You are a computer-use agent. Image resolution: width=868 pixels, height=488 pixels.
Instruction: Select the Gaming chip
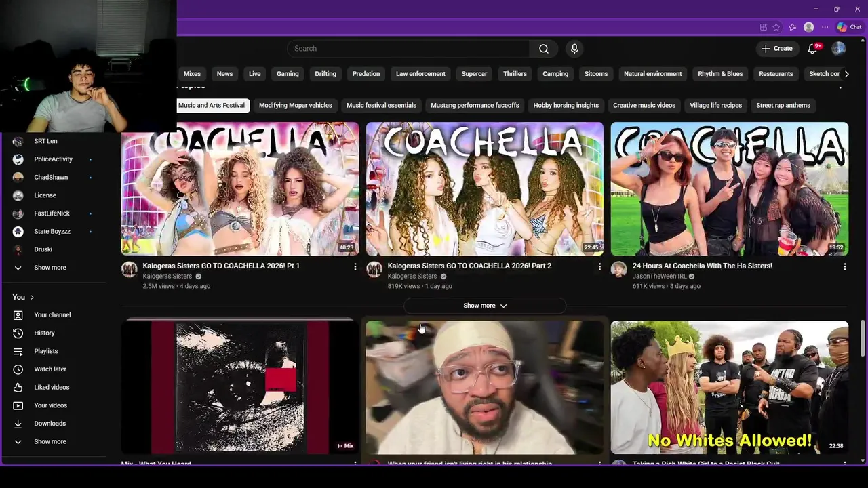click(x=288, y=74)
